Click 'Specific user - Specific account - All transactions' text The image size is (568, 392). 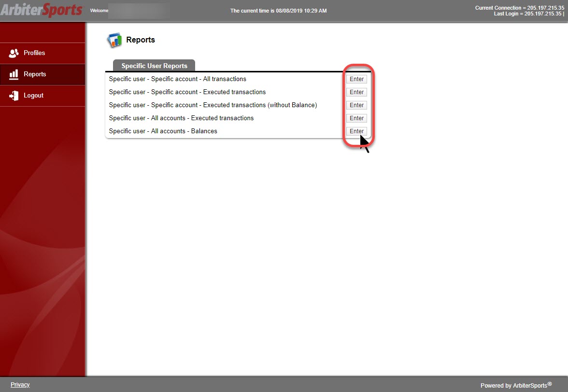178,79
